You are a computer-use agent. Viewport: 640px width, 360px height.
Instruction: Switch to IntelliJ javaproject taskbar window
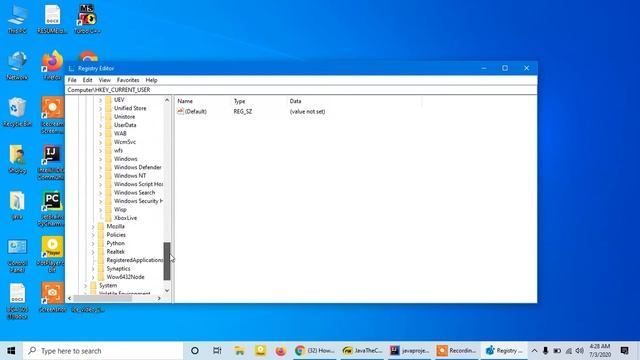click(x=409, y=351)
